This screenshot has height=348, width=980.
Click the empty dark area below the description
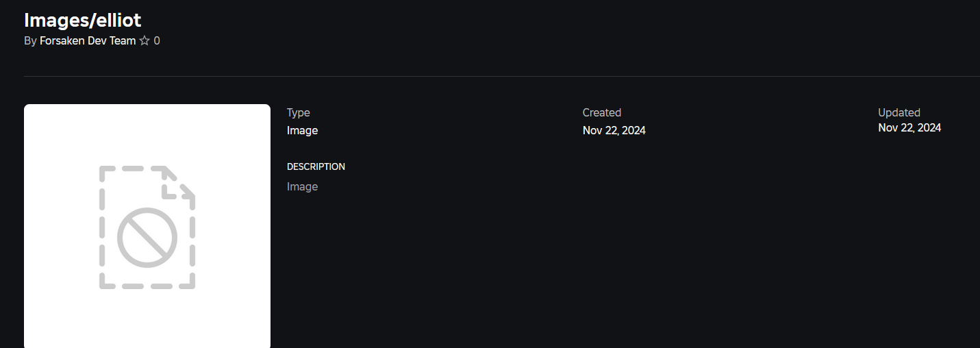(548, 274)
